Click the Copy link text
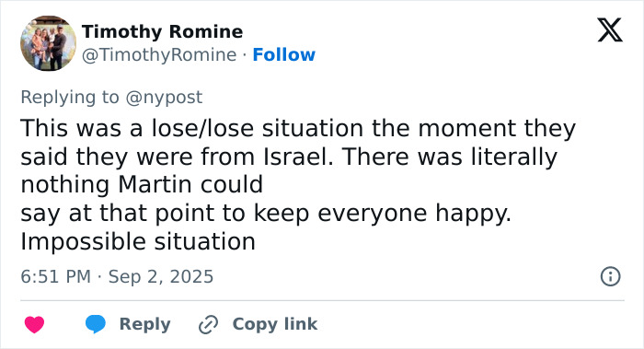Viewport: 644px width, 349px height. [275, 324]
